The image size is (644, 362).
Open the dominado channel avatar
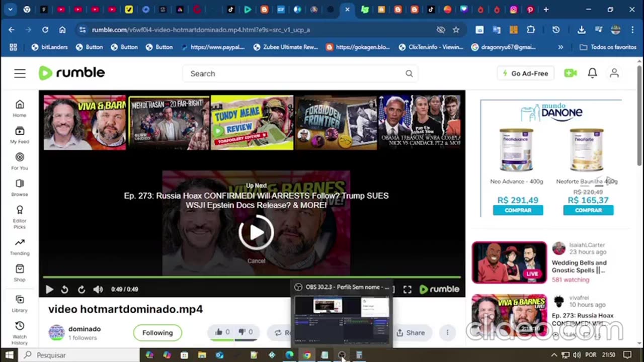(56, 332)
